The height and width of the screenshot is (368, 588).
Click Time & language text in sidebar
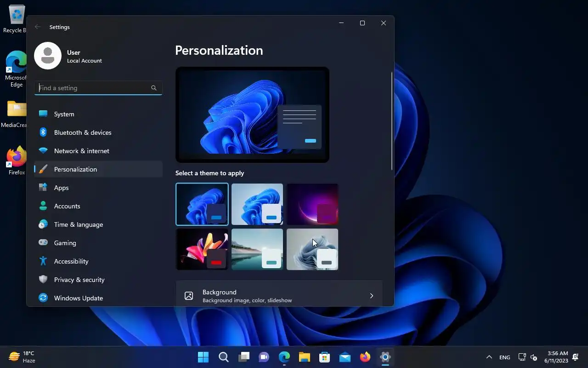(79, 224)
